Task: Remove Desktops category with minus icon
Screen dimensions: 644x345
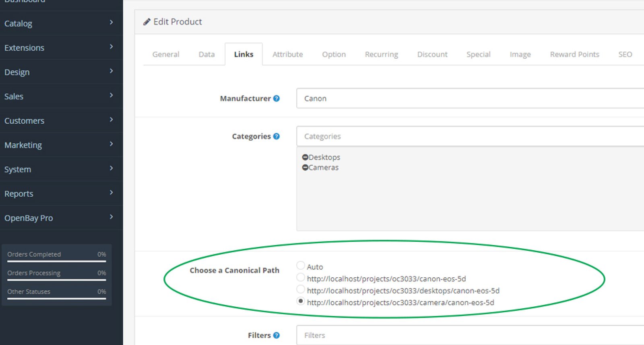Action: [x=305, y=157]
